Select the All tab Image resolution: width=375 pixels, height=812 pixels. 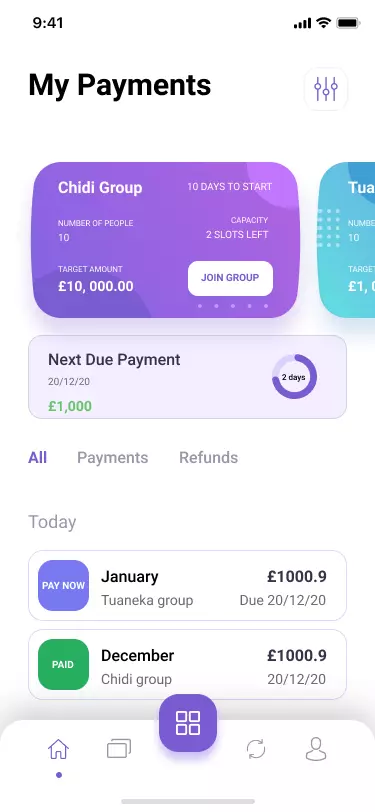tap(37, 458)
